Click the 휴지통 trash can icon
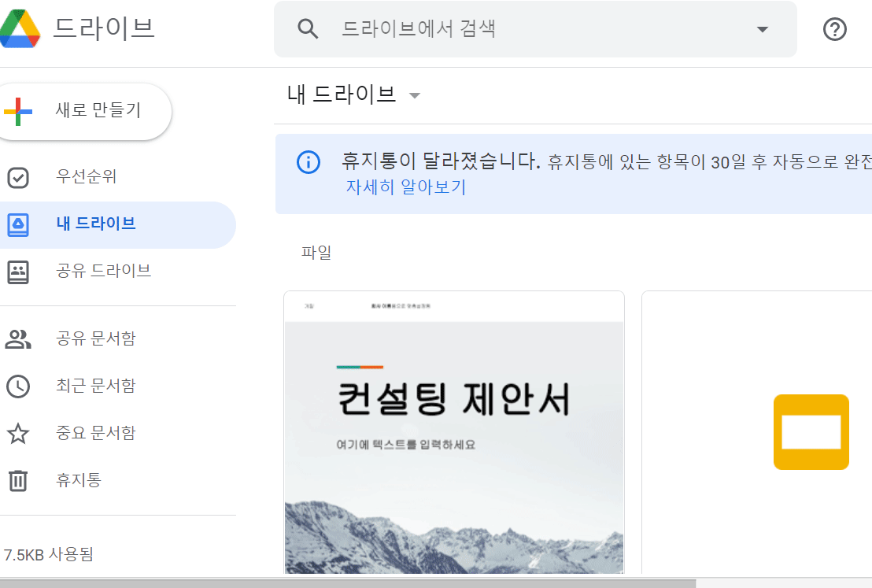Image resolution: width=872 pixels, height=588 pixels. 18,481
